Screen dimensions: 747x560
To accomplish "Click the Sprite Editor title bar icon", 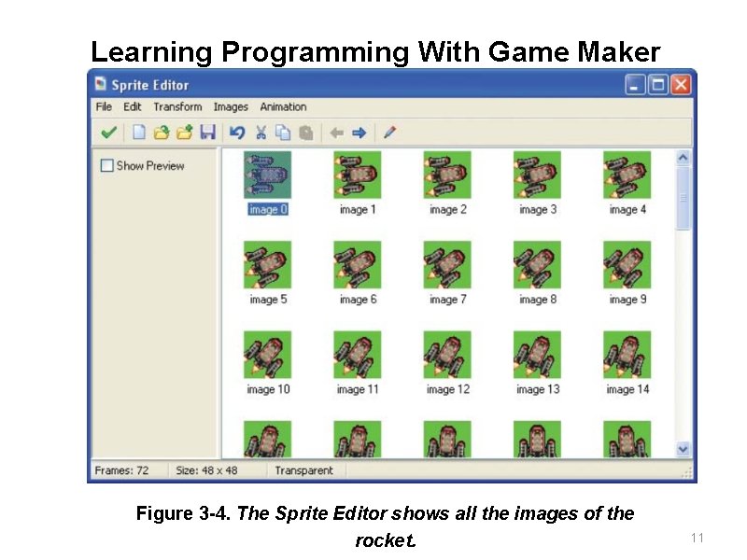I will tap(101, 84).
